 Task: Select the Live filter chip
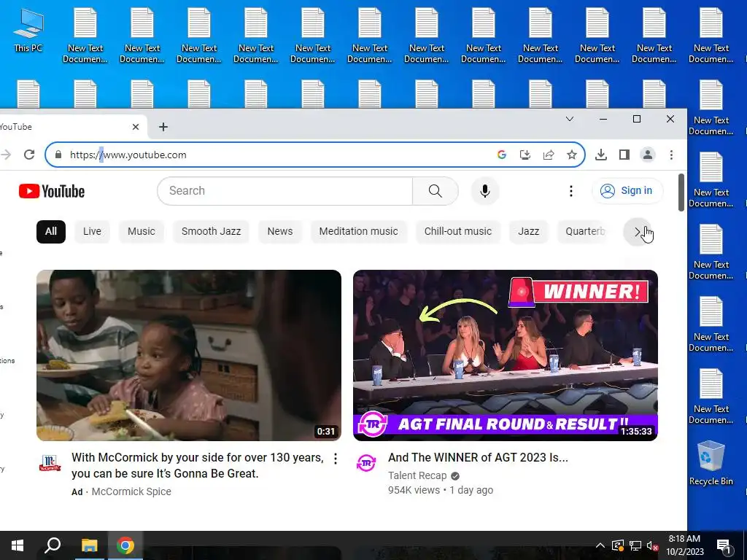pos(92,231)
